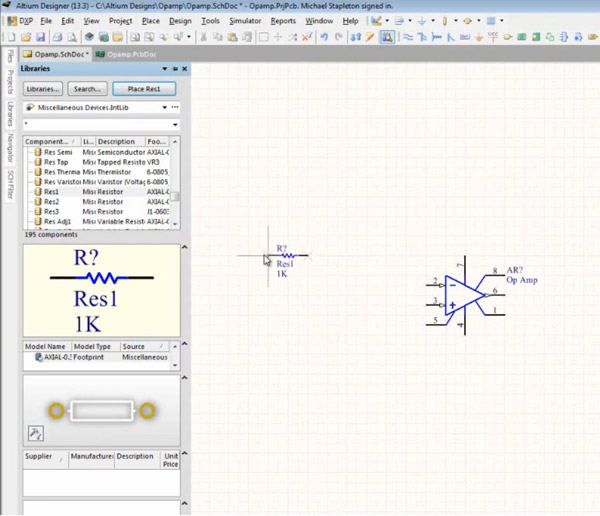Image resolution: width=600 pixels, height=516 pixels.
Task: Collapse the model list section
Action: tap(184, 344)
